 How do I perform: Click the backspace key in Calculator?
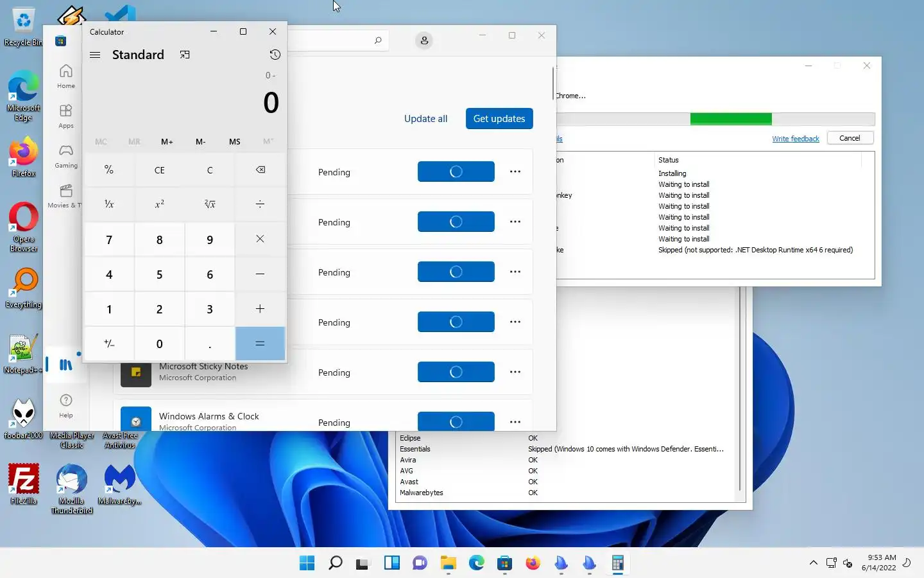click(260, 170)
